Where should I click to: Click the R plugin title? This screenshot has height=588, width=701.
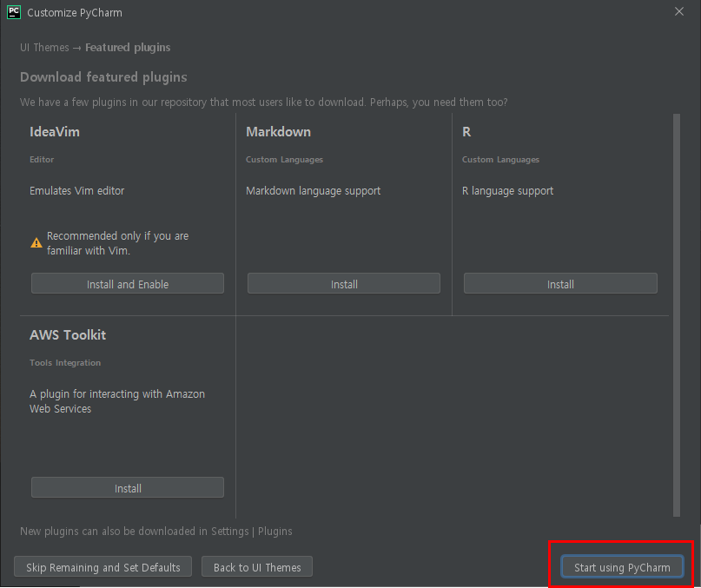(466, 132)
